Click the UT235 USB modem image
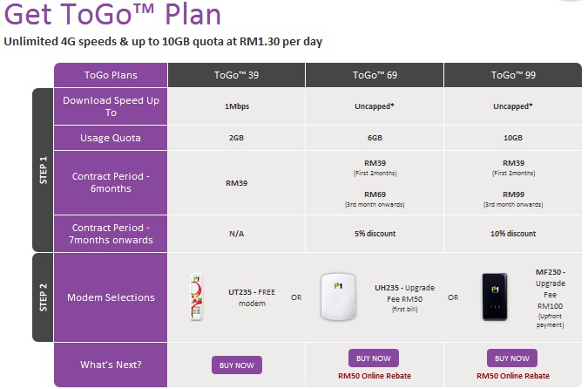588x389 pixels. [x=196, y=297]
